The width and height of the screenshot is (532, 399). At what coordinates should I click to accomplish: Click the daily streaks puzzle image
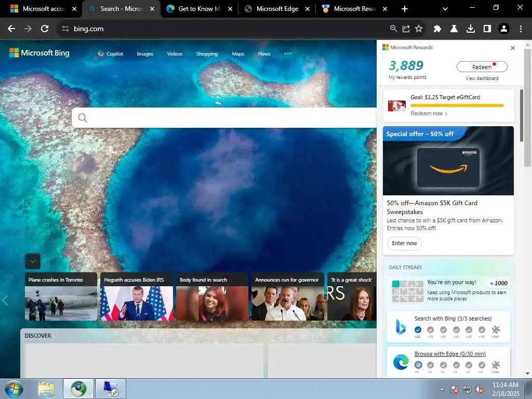tap(407, 291)
